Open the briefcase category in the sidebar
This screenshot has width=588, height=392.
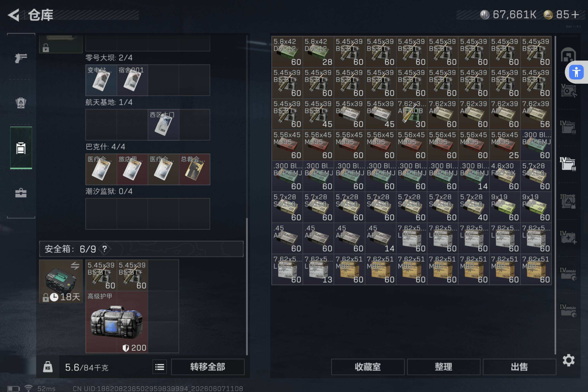point(21,193)
